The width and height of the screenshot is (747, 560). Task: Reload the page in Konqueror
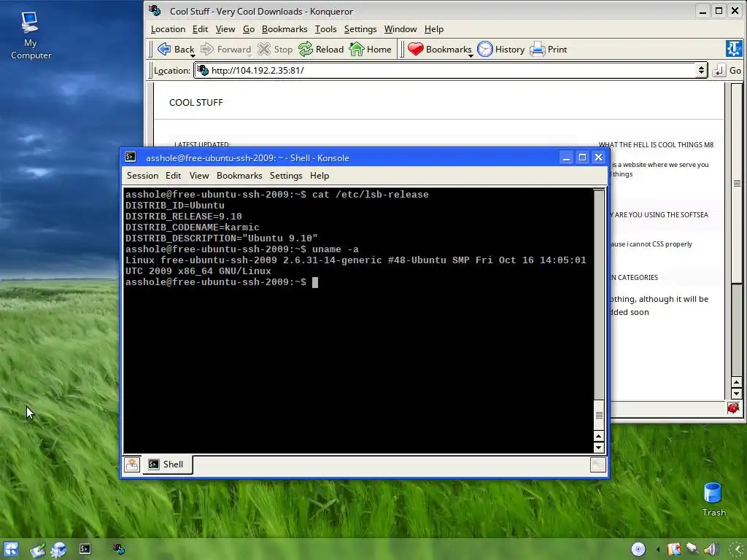(x=321, y=49)
